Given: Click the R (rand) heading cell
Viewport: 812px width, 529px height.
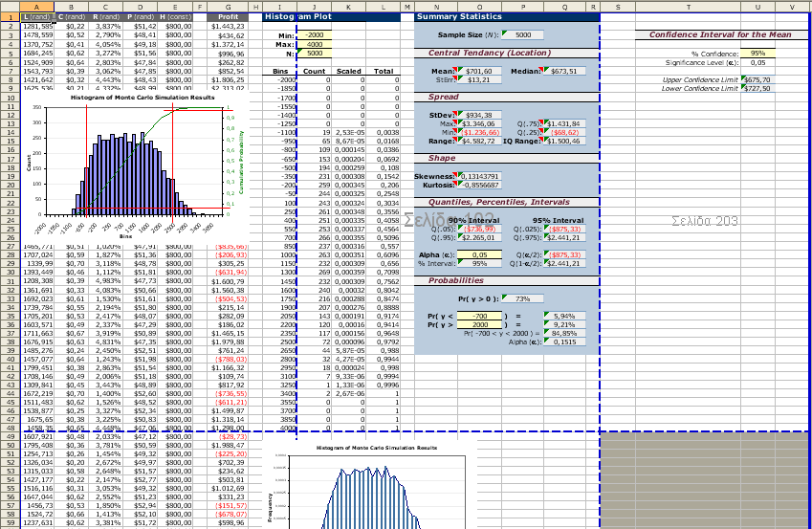Looking at the screenshot, I should [105, 17].
